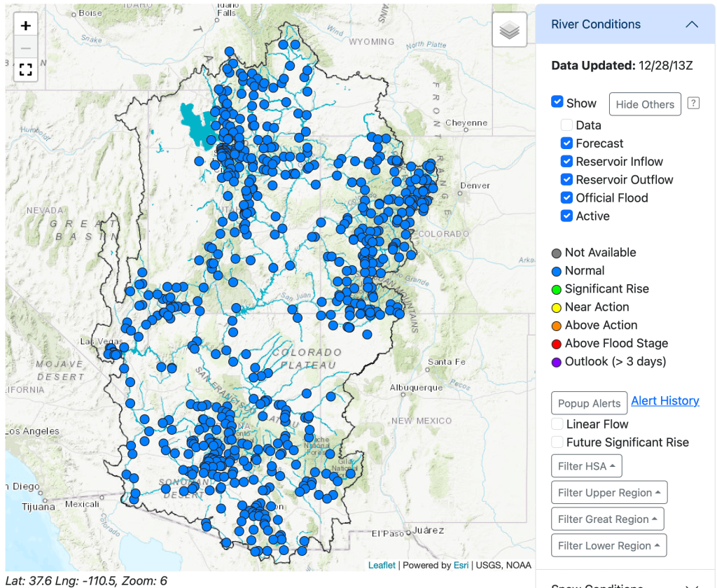Open the Filter HSA dropdown
Image resolution: width=717 pixels, height=588 pixels.
[586, 466]
